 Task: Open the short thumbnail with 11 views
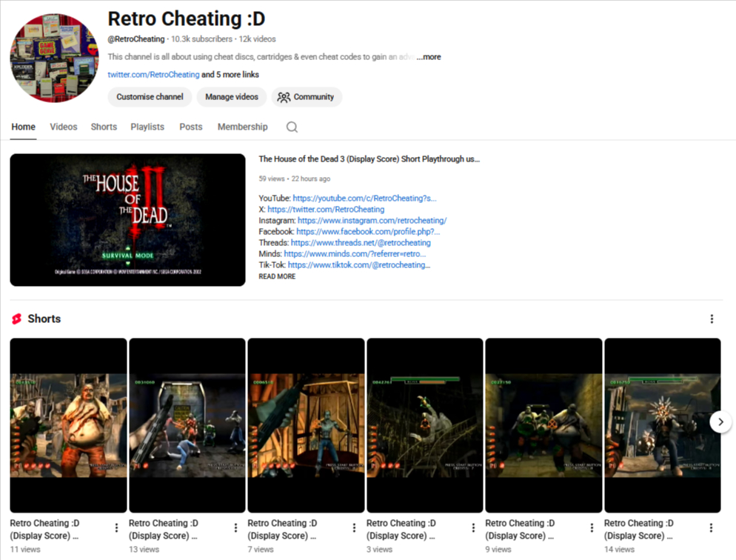coord(69,425)
